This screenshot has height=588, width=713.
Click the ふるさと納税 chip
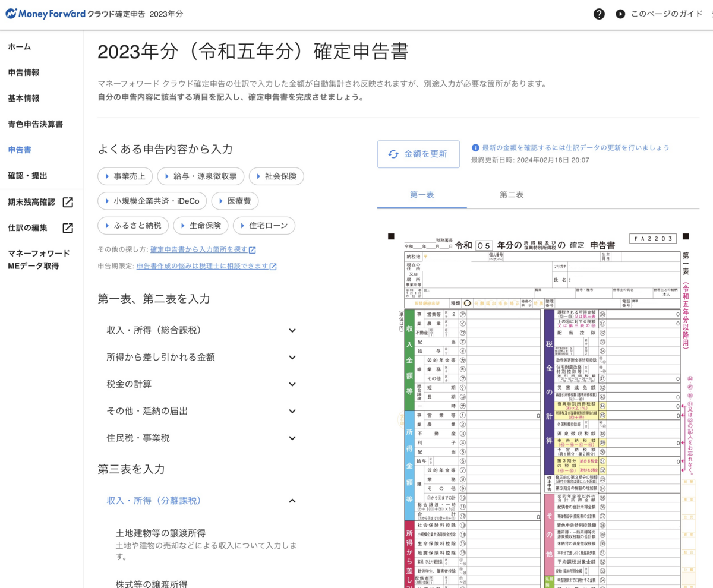[x=132, y=226]
